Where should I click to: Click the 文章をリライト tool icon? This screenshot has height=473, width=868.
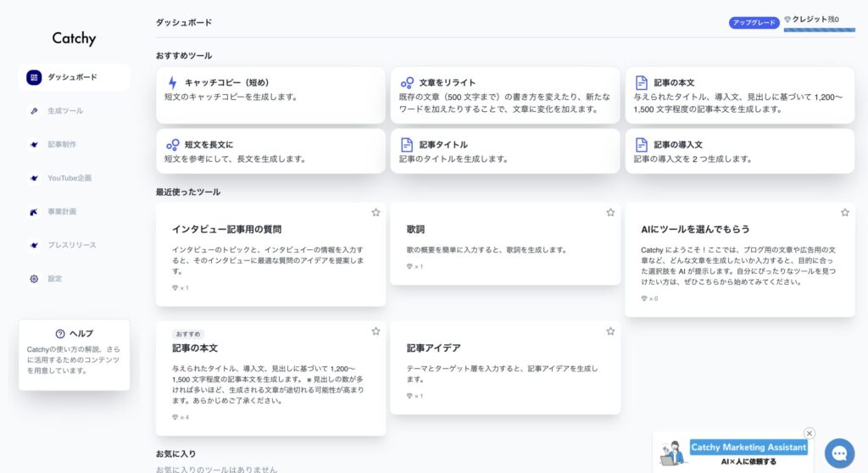click(x=408, y=83)
